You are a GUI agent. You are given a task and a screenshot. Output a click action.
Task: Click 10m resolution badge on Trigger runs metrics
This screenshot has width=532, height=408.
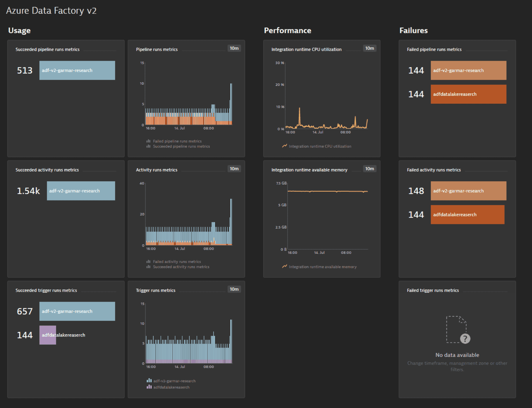(x=234, y=289)
